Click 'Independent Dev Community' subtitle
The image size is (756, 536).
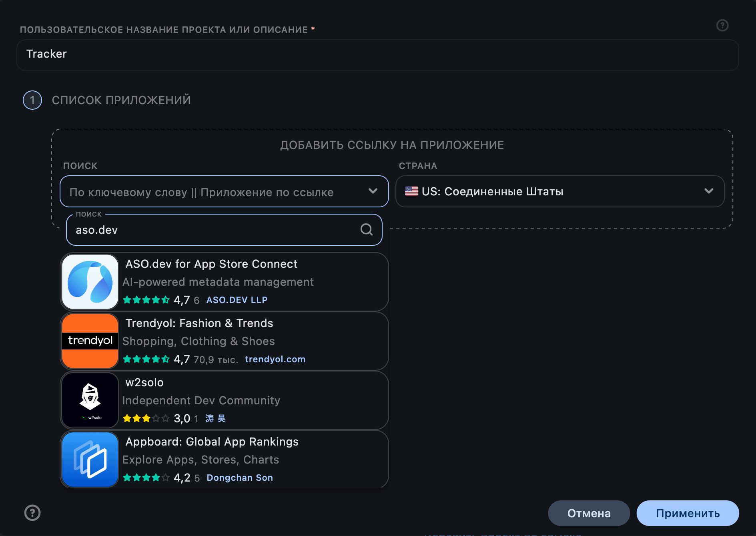coord(201,400)
